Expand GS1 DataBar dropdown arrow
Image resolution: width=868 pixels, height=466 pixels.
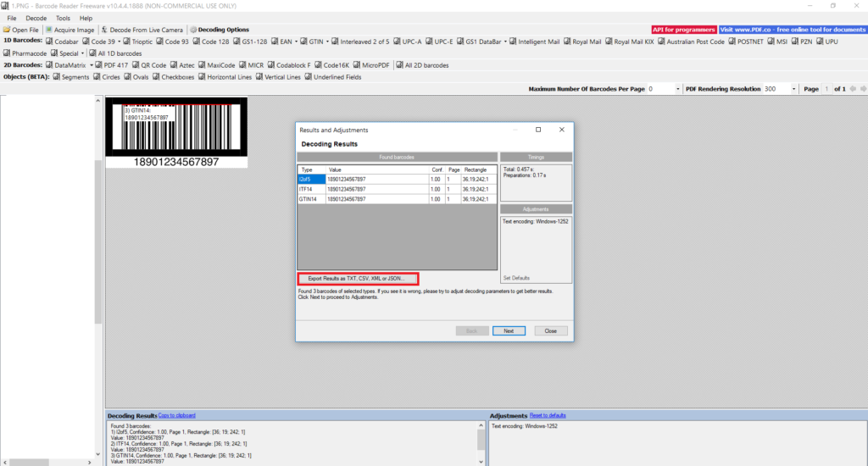pyautogui.click(x=505, y=42)
